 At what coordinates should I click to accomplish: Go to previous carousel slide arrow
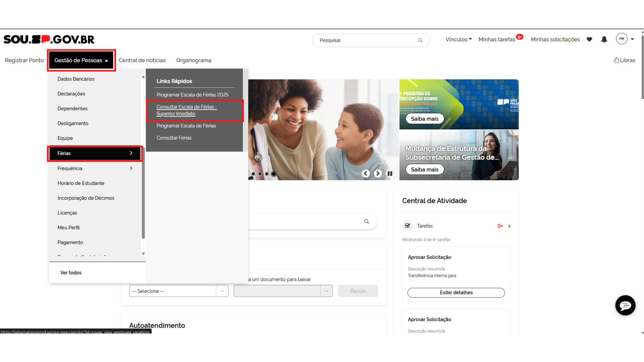pos(366,174)
